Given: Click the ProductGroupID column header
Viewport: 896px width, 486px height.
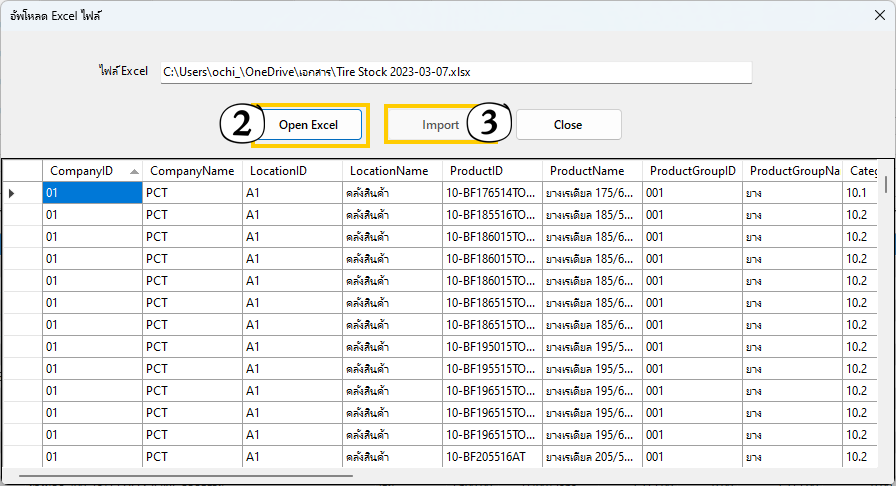Looking at the screenshot, I should click(x=692, y=171).
